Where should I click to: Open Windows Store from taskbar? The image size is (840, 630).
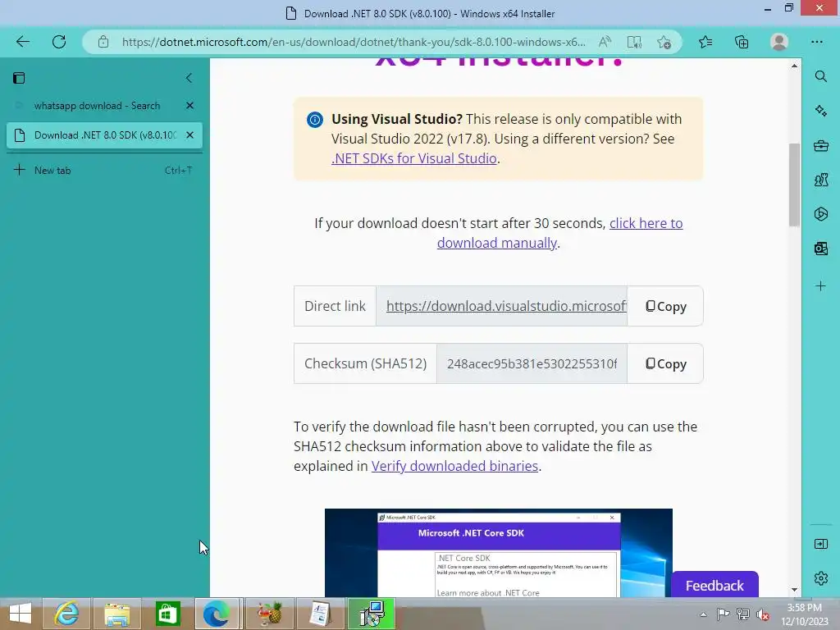167,614
